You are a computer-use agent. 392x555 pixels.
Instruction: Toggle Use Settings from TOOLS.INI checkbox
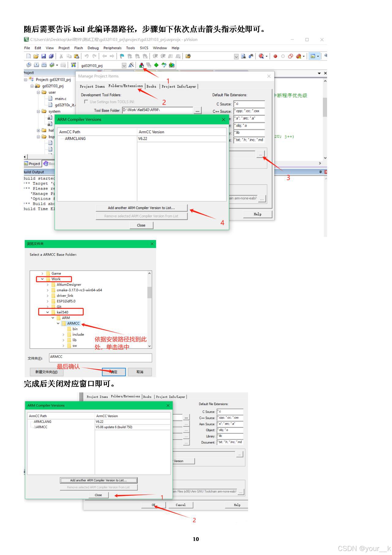click(86, 102)
